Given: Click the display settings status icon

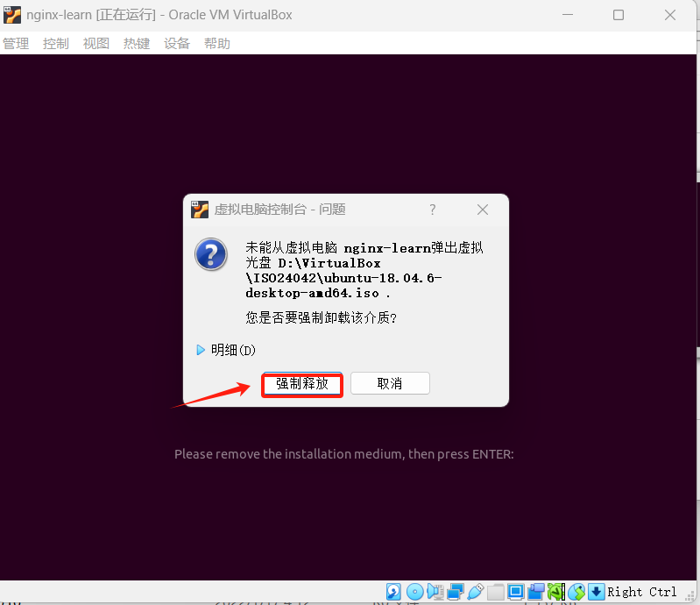Looking at the screenshot, I should pos(516,592).
